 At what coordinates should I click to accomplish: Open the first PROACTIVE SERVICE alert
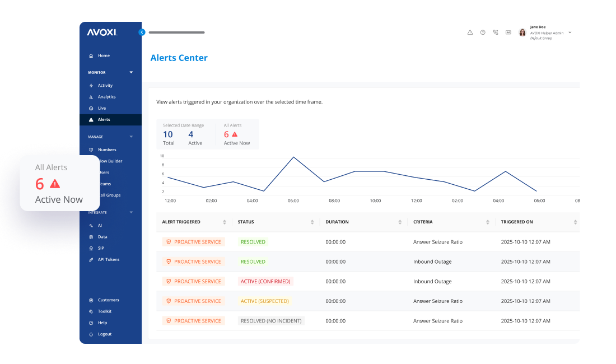pyautogui.click(x=193, y=241)
